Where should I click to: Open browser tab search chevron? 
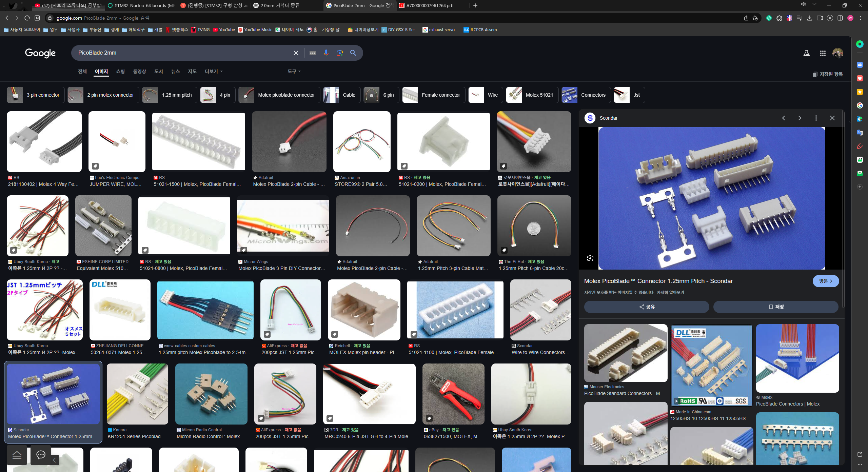[814, 5]
